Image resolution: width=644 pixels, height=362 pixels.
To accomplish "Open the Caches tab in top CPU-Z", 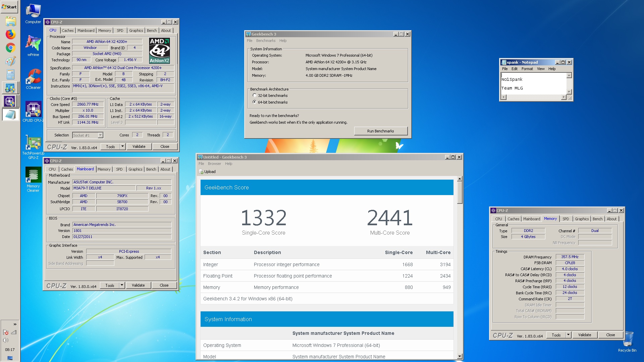I will 67,31.
